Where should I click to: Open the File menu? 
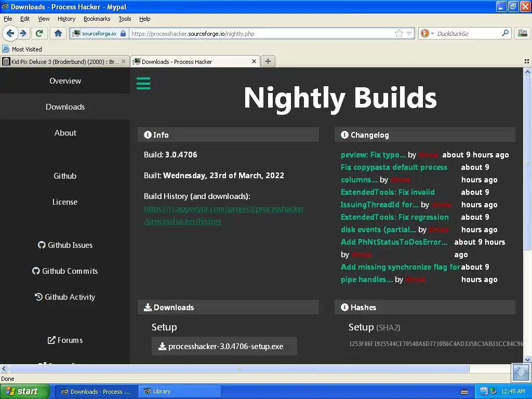pos(8,19)
